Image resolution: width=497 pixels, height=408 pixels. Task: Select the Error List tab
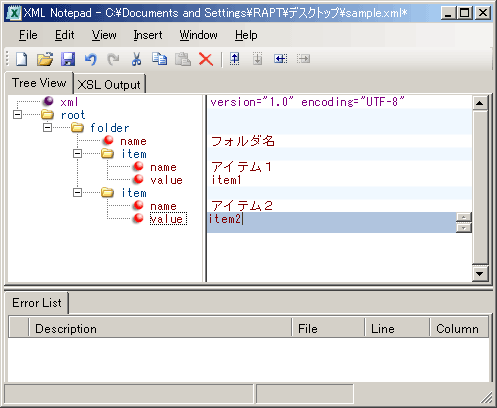(37, 303)
